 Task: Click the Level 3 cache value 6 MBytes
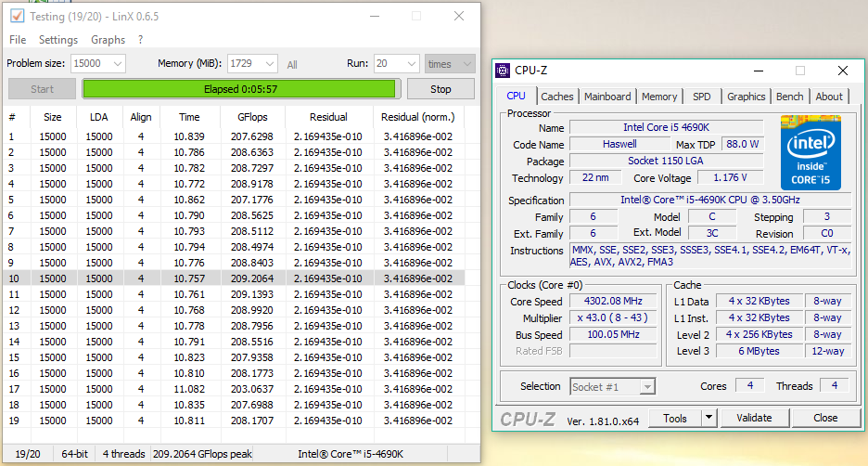pyautogui.click(x=759, y=351)
